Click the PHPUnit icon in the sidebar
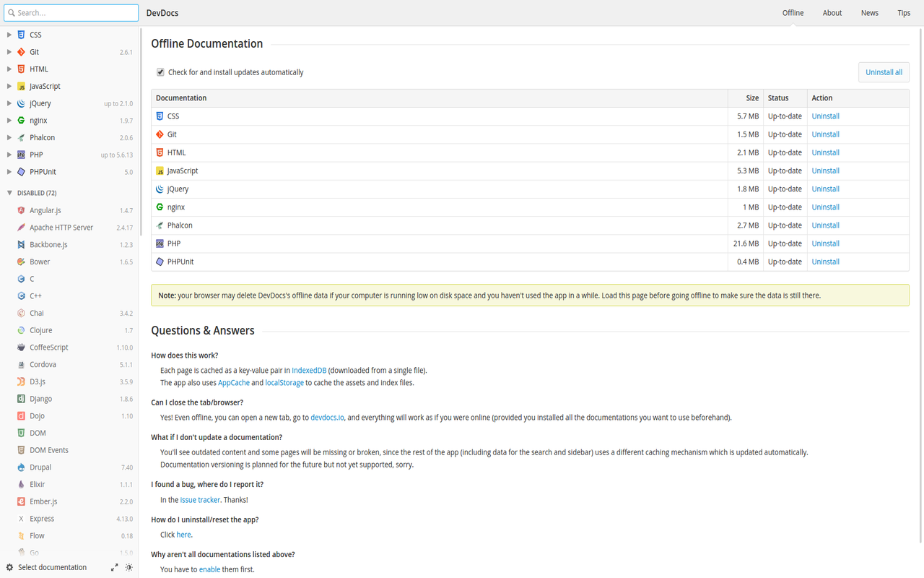The height and width of the screenshot is (578, 924). (x=21, y=172)
